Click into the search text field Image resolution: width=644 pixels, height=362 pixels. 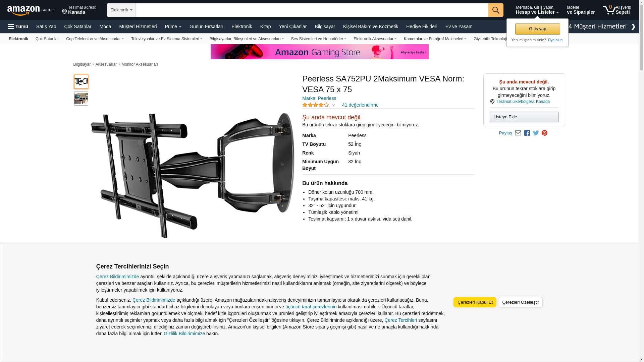[x=312, y=10]
